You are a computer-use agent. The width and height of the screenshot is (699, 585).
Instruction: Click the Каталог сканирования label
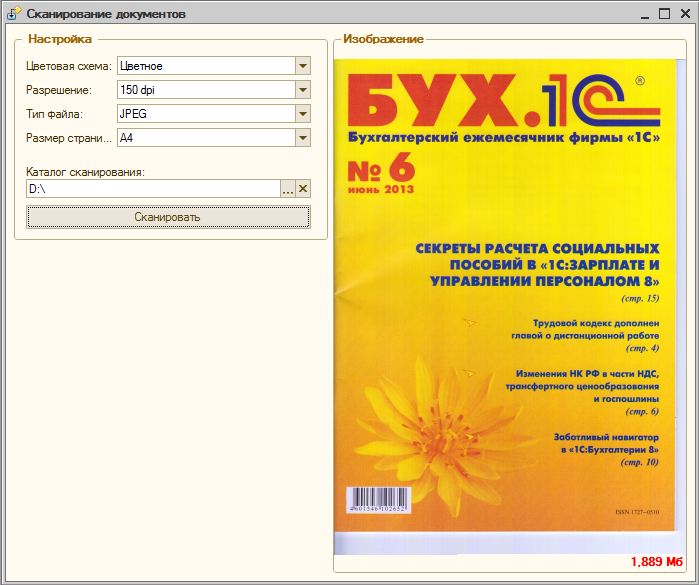coord(85,172)
